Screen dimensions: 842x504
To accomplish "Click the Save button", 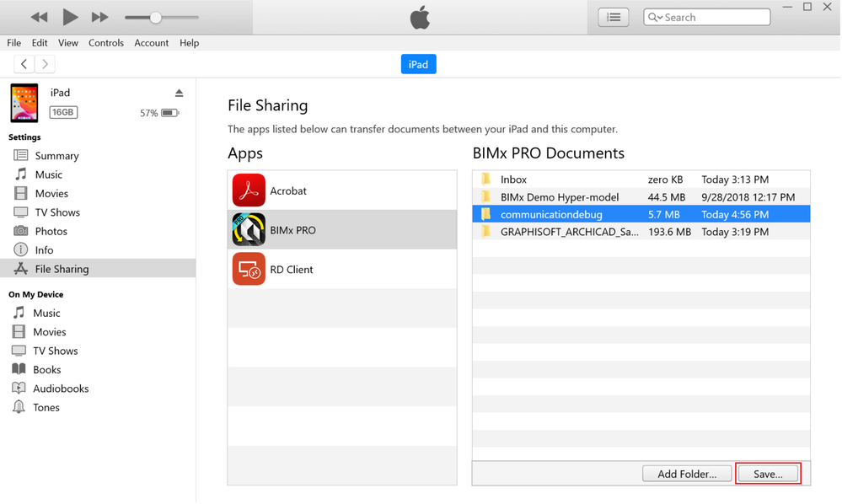I will (x=768, y=474).
